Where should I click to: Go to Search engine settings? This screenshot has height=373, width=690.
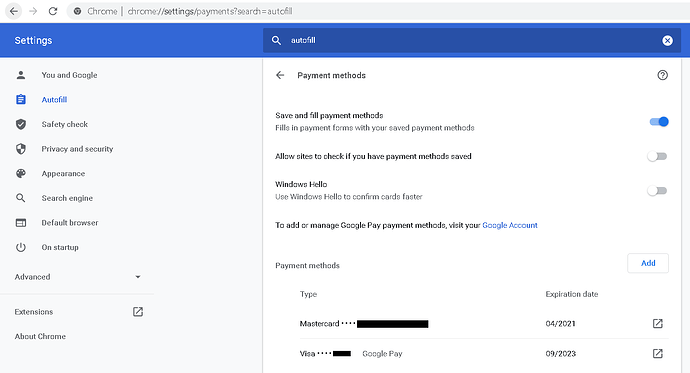(x=67, y=198)
